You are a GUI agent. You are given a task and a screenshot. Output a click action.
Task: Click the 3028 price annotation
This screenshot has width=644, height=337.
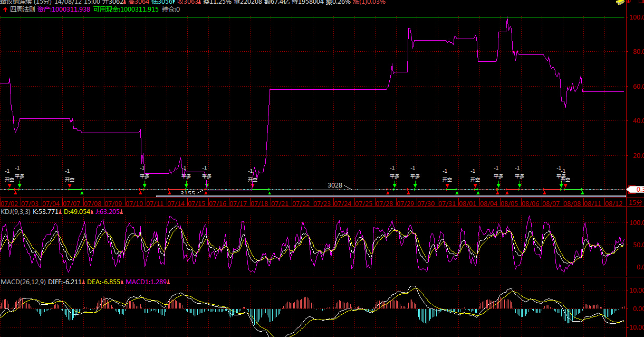(335, 185)
